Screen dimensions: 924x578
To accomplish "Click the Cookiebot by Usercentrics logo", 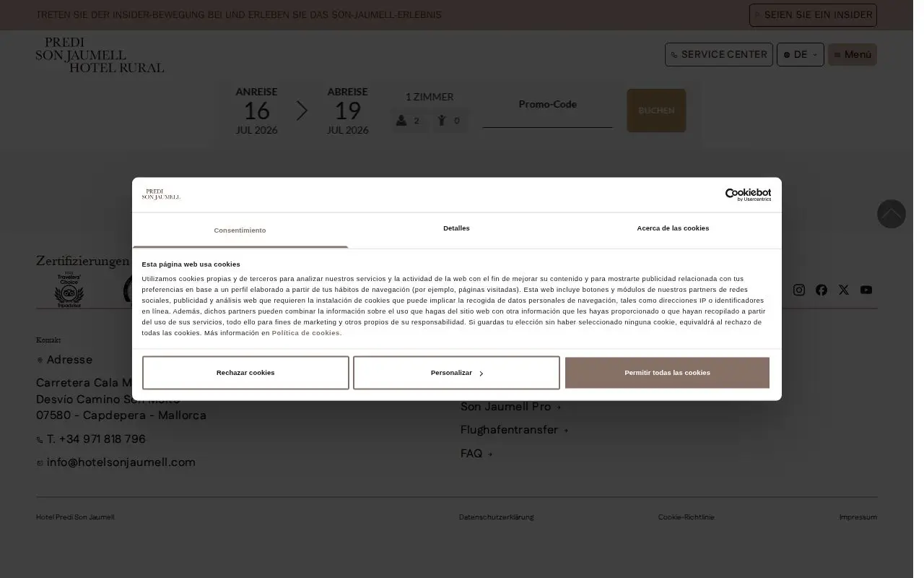I will tap(748, 194).
